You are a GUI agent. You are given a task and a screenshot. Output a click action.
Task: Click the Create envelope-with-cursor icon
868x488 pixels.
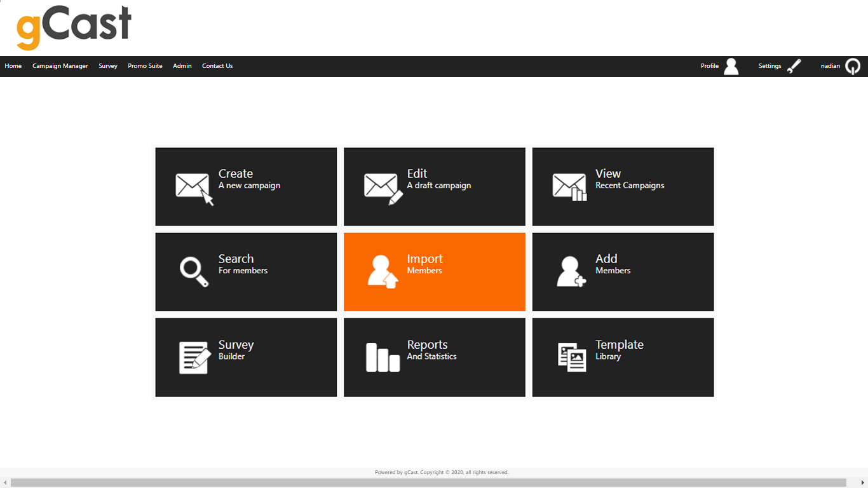click(x=193, y=187)
